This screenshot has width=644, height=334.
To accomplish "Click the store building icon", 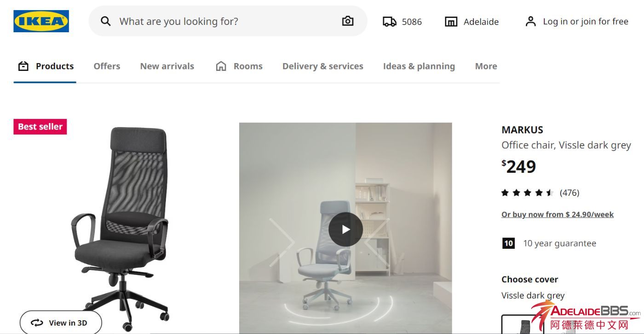I will coord(451,22).
